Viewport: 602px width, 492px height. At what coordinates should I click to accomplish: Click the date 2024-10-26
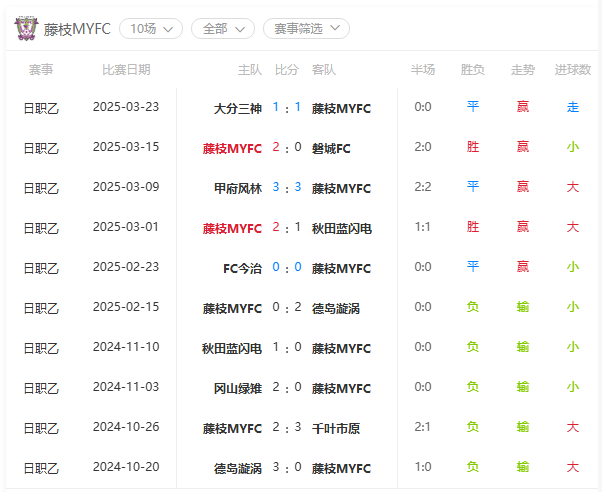pyautogui.click(x=126, y=426)
